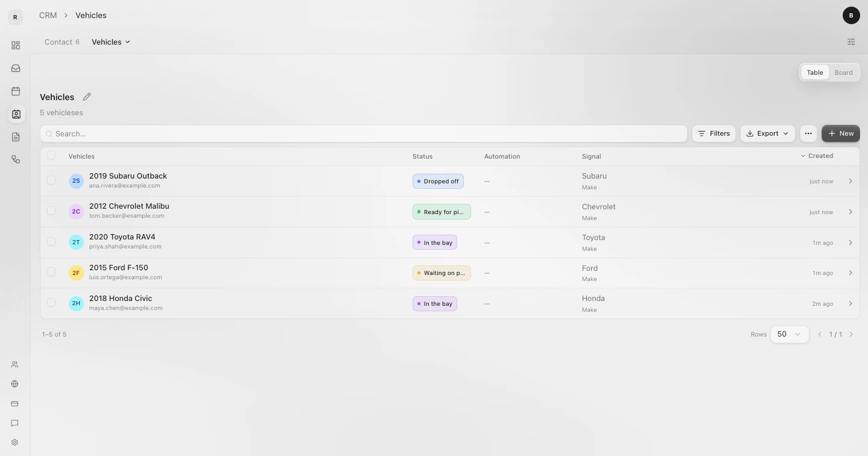Switch to Table view

point(815,72)
